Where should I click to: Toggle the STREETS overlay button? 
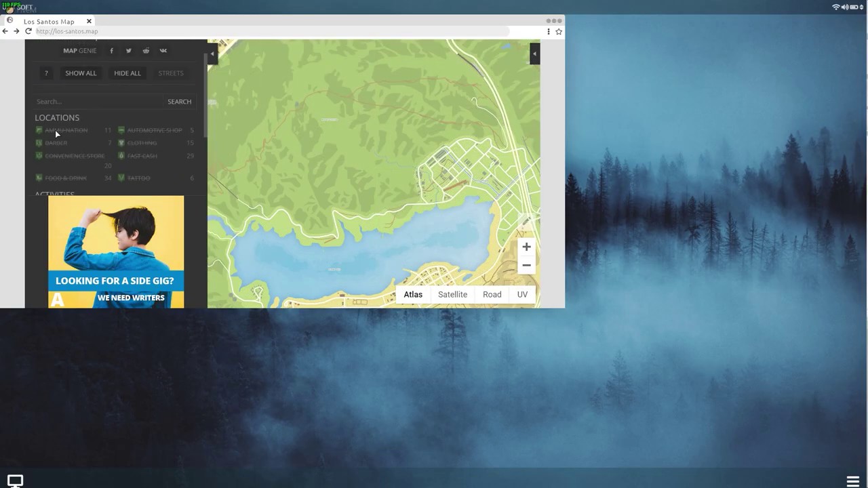tap(171, 73)
